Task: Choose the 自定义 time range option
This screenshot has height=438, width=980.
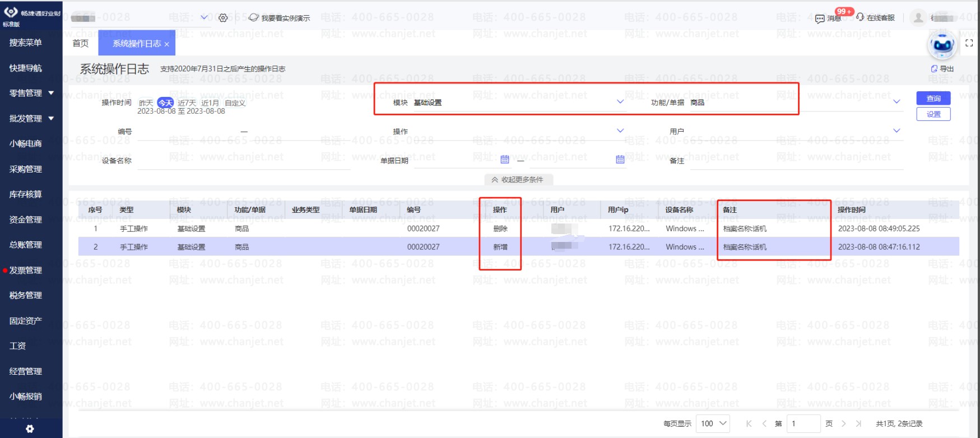Action: tap(235, 102)
